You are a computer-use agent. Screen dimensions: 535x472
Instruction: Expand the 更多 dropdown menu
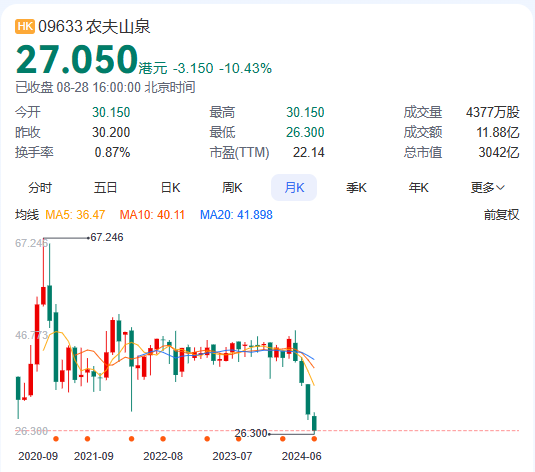coord(487,188)
